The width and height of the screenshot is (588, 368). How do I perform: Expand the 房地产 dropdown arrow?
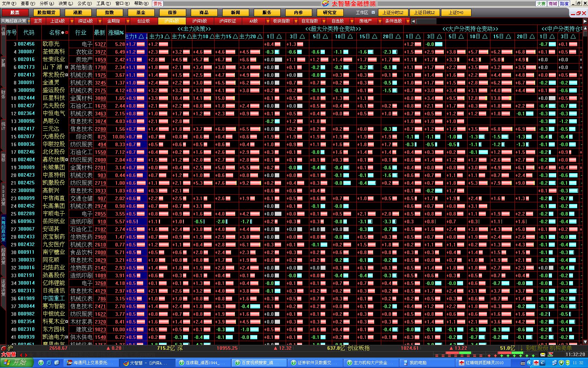pyautogui.click(x=380, y=21)
